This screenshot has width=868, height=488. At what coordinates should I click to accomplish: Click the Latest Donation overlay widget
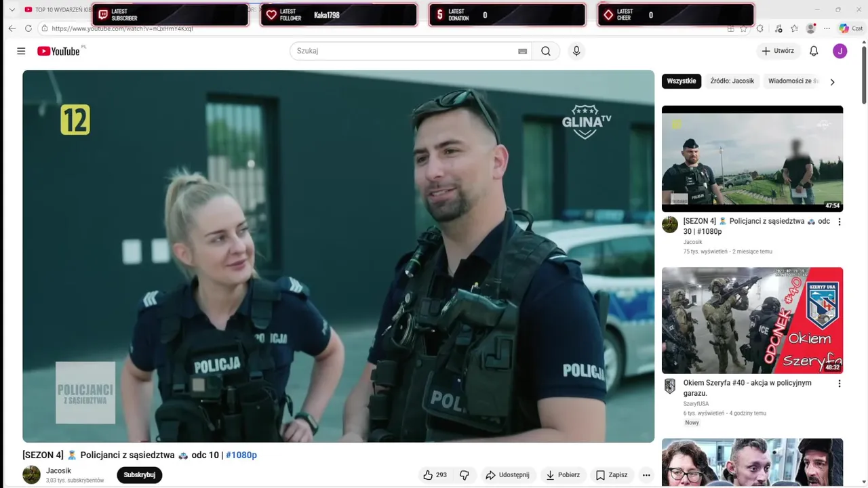(x=507, y=15)
